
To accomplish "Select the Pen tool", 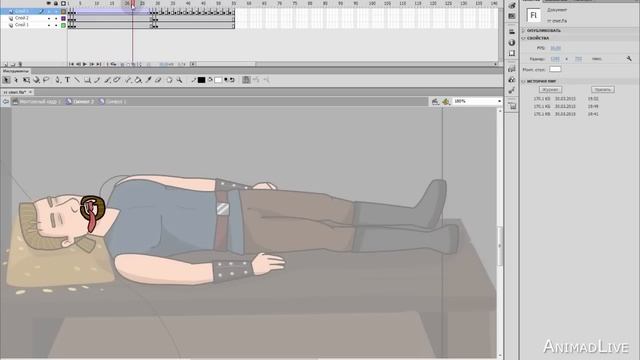I will (x=58, y=80).
